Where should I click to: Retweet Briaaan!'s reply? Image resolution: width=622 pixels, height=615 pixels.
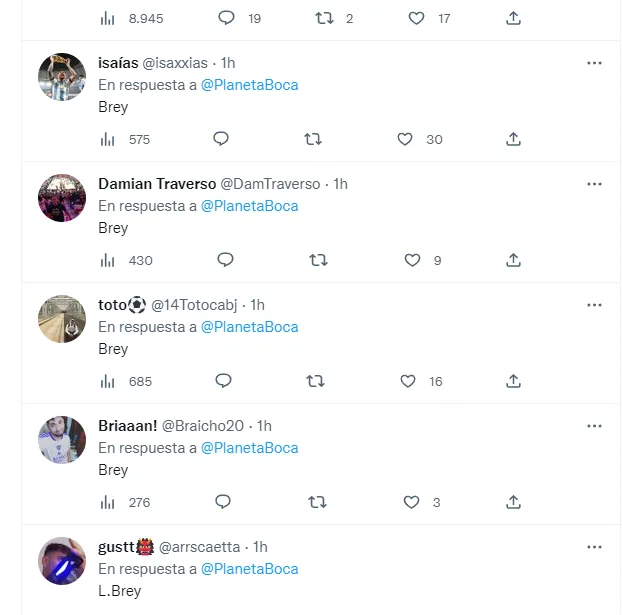click(314, 502)
